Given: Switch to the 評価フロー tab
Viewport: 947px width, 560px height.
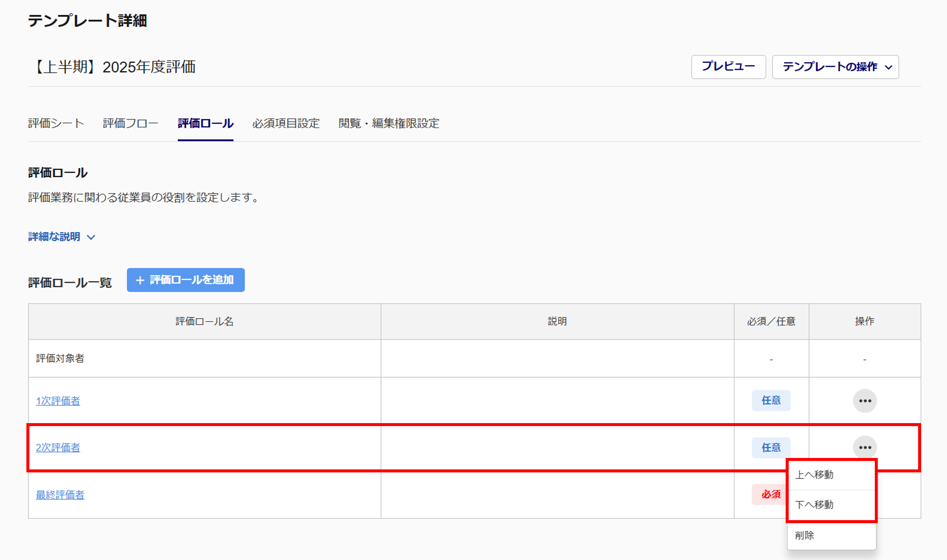Looking at the screenshot, I should [x=130, y=123].
